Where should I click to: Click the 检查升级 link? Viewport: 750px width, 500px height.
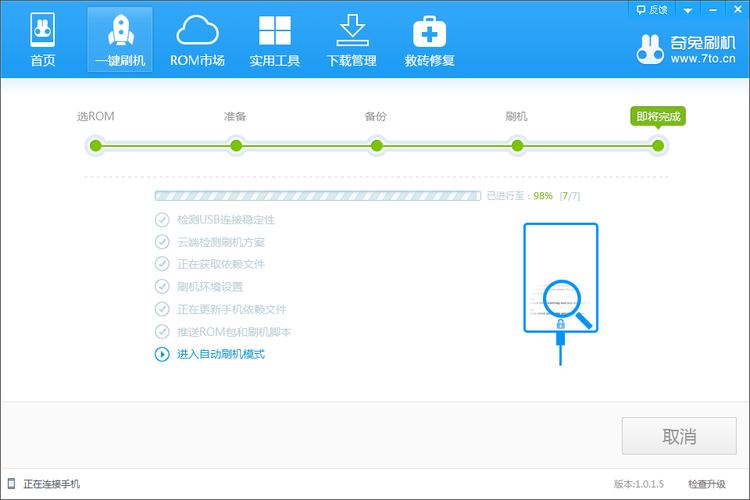tap(707, 484)
